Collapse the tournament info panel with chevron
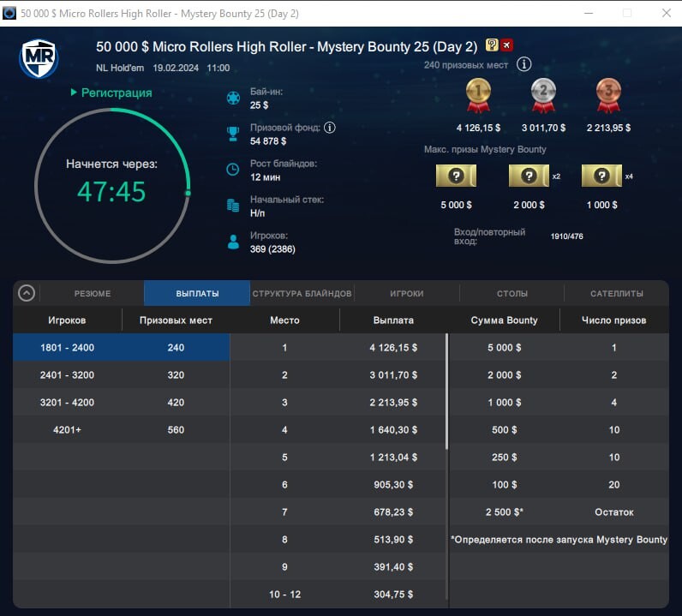This screenshot has height=616, width=682. tap(27, 293)
